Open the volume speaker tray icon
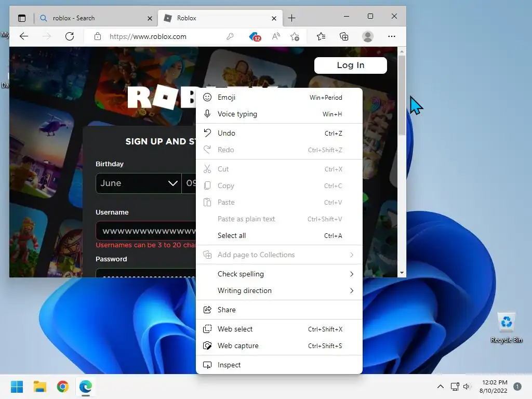Viewport: 532px width, 399px height. click(467, 387)
